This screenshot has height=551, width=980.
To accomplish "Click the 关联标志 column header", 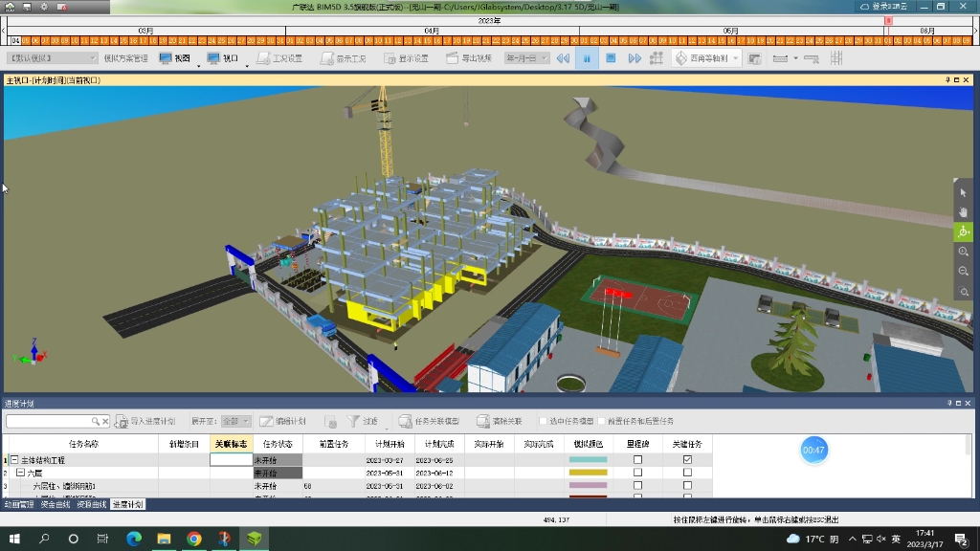I will 231,444.
